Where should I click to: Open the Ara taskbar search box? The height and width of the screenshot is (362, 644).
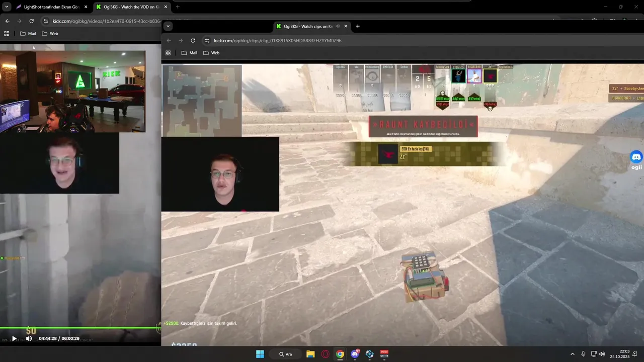286,354
